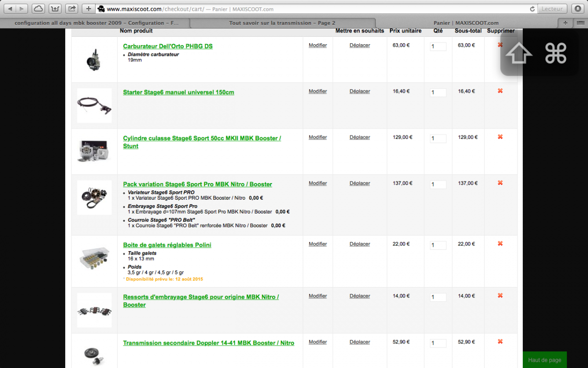Click Déplacer for the Pack variation row

(x=360, y=184)
